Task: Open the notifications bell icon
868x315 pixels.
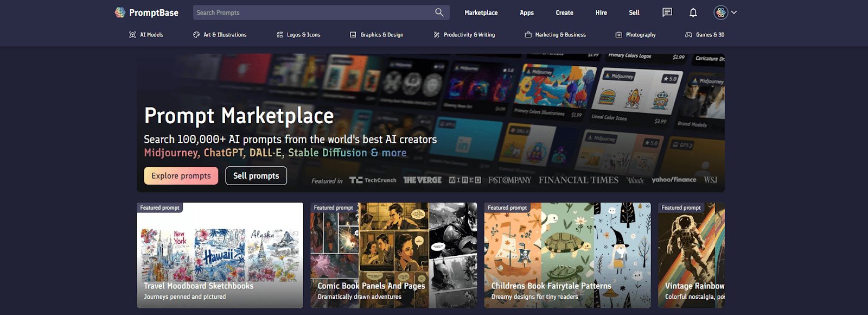Action: pos(693,12)
